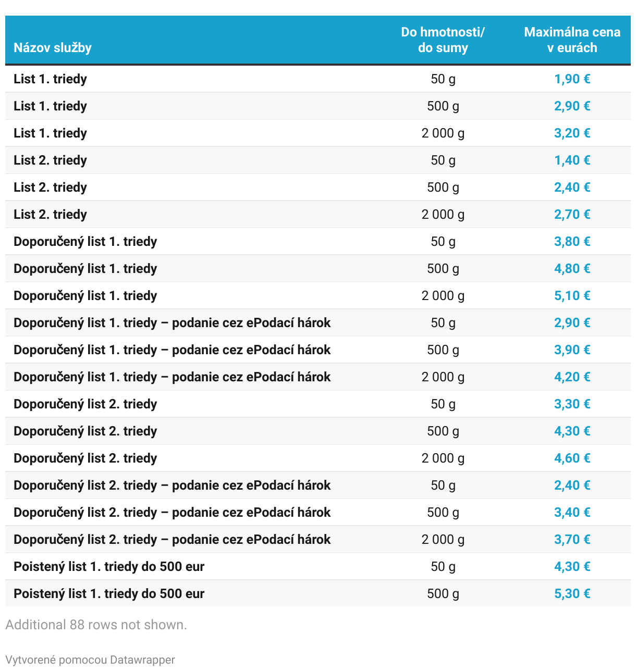Image resolution: width=636 pixels, height=672 pixels.
Task: Click the 3,80 € price value
Action: click(572, 242)
